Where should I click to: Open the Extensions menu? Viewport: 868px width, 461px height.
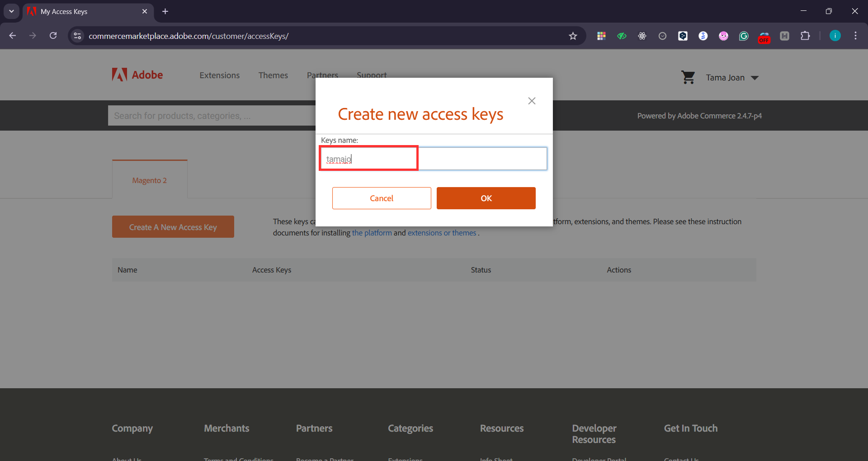(220, 75)
